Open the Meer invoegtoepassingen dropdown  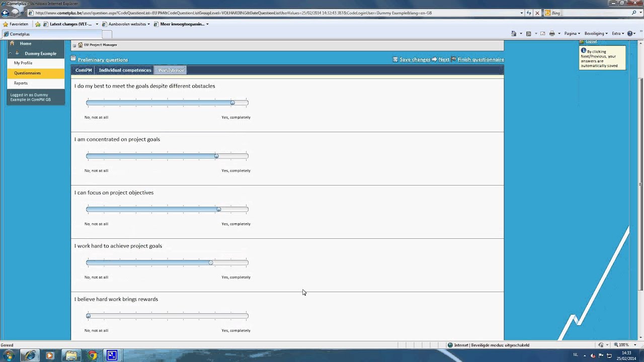pos(181,24)
